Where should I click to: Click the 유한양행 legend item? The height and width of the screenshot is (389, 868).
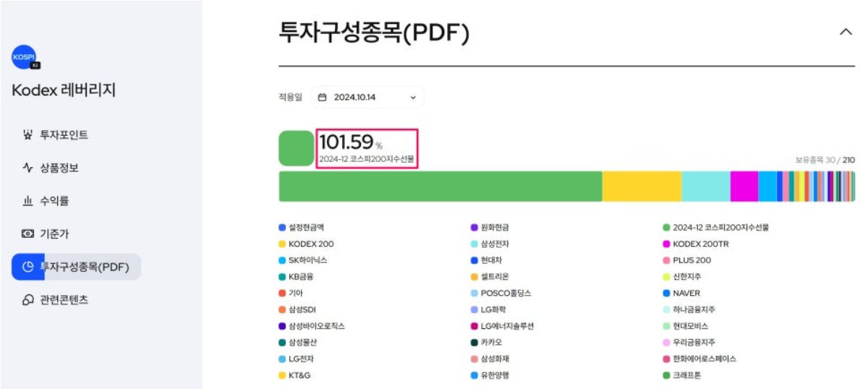coord(490,375)
